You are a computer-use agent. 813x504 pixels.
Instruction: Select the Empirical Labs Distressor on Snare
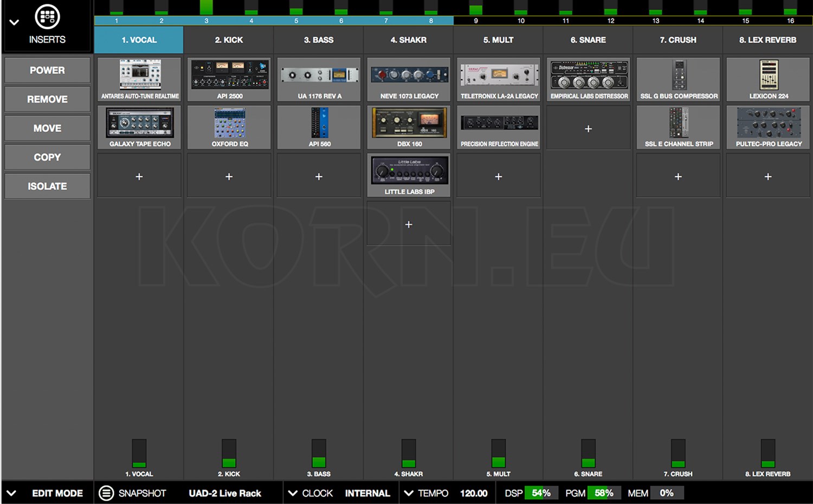click(588, 79)
